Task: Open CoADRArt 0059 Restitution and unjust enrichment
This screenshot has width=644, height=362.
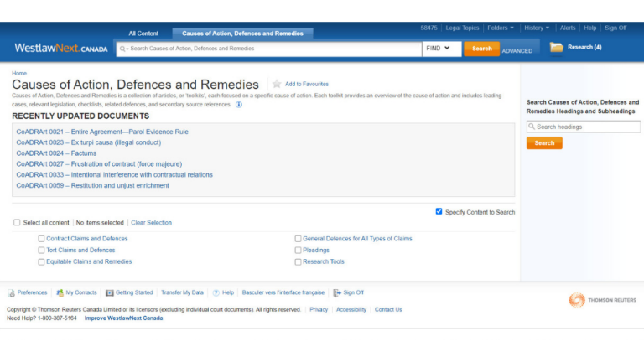Action: click(92, 185)
